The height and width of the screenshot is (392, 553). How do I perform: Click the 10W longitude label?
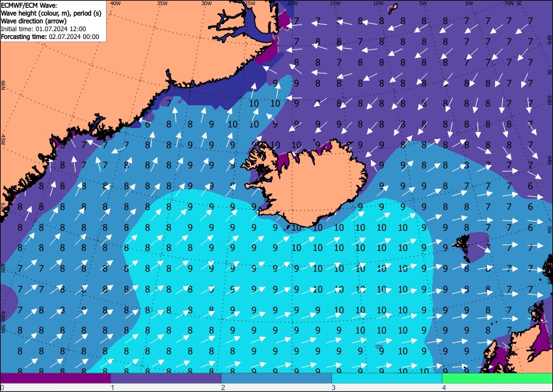pos(379,3)
